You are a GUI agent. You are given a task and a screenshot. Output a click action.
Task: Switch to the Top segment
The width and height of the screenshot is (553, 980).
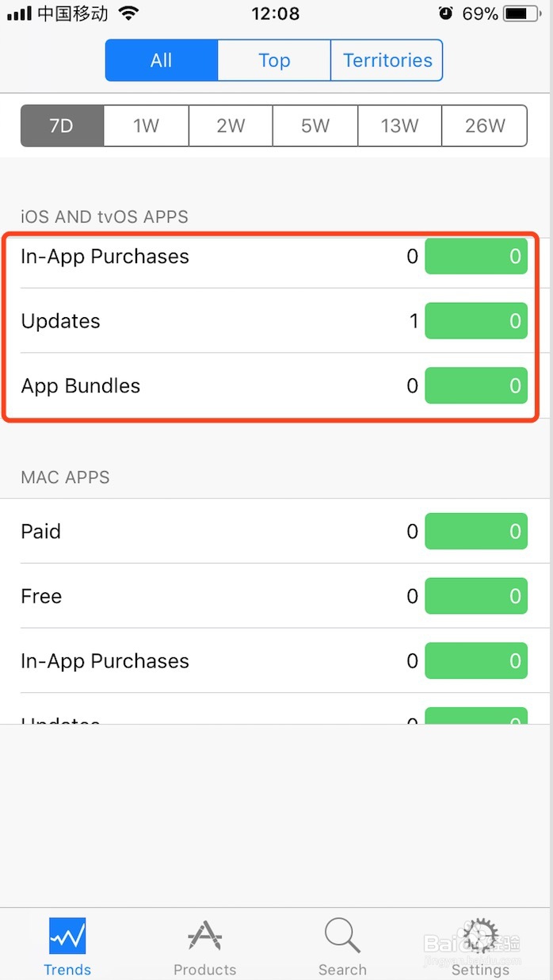(x=274, y=60)
